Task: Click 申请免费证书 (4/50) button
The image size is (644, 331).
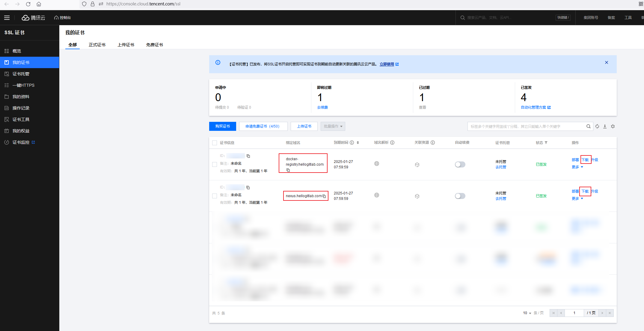Action: tap(263, 126)
